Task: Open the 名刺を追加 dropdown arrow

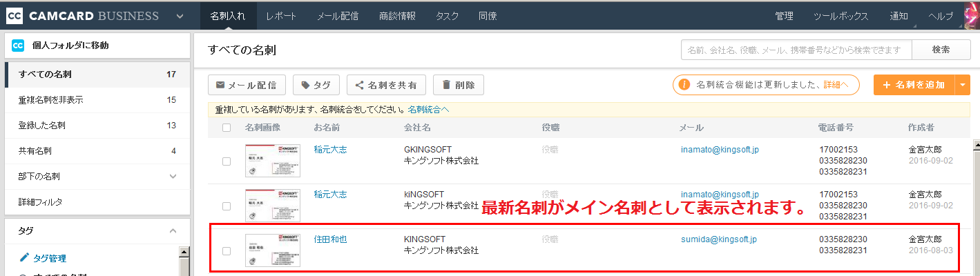Action: tap(963, 85)
